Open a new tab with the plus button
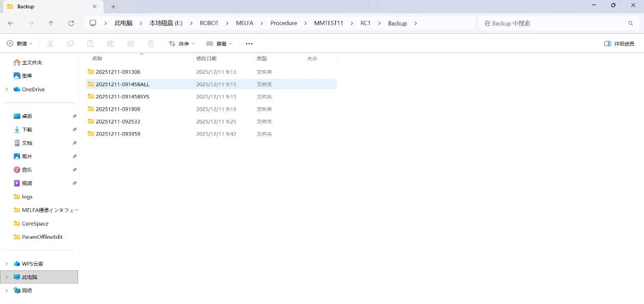644x304 pixels. [113, 7]
